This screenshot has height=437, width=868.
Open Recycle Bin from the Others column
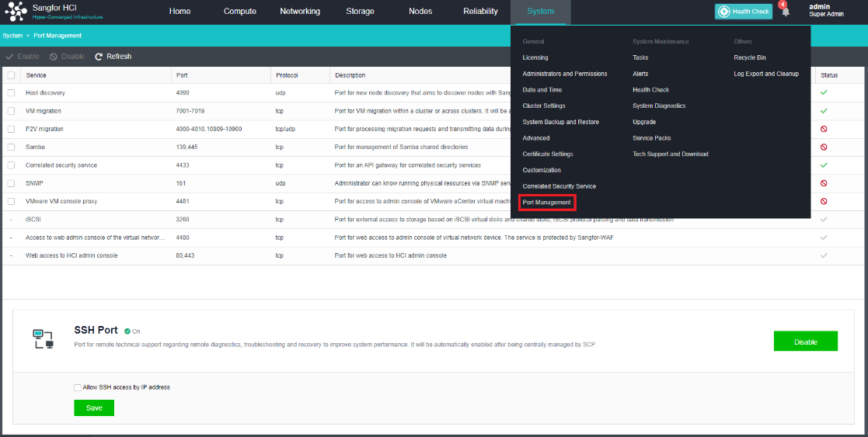click(x=749, y=57)
